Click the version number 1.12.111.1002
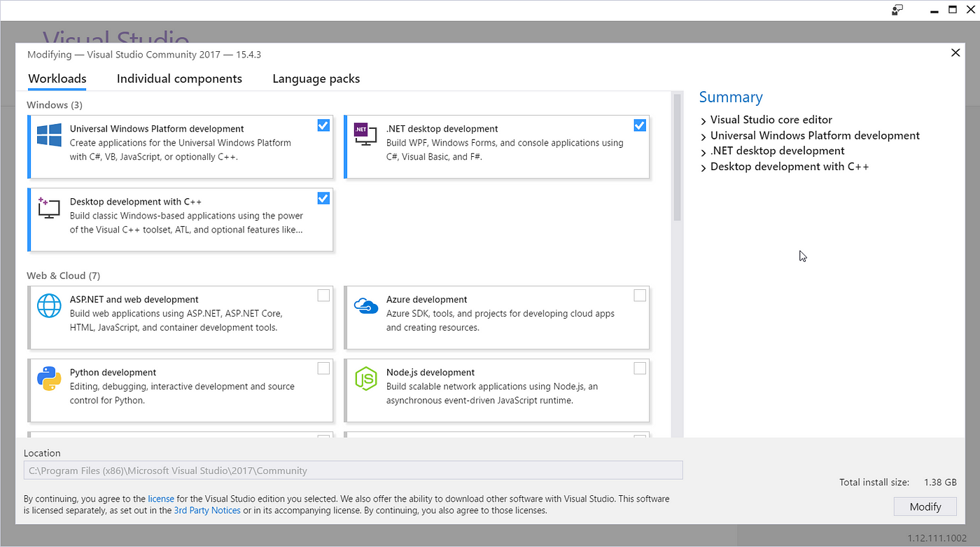The image size is (980, 547). click(937, 538)
